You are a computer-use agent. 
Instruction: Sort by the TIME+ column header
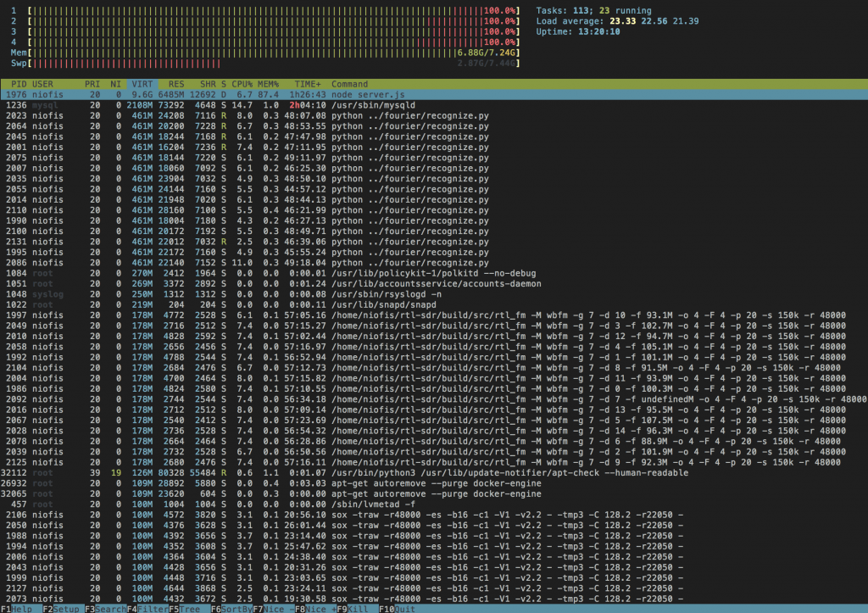point(308,84)
